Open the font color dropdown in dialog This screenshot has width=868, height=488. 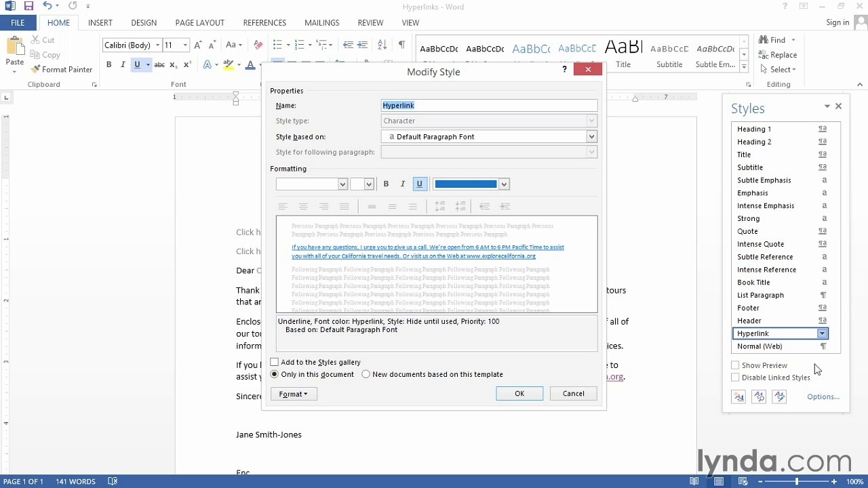[x=504, y=184]
